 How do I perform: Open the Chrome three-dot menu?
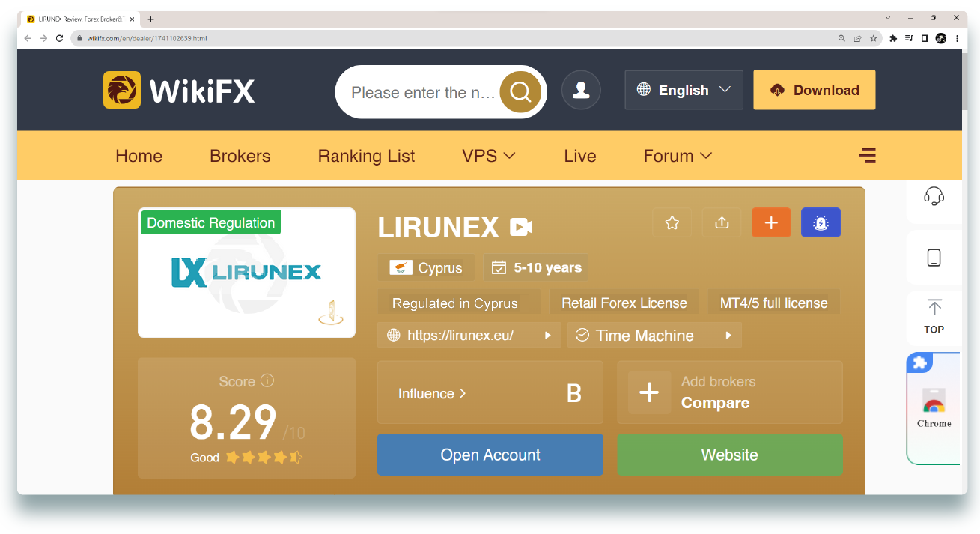[957, 38]
